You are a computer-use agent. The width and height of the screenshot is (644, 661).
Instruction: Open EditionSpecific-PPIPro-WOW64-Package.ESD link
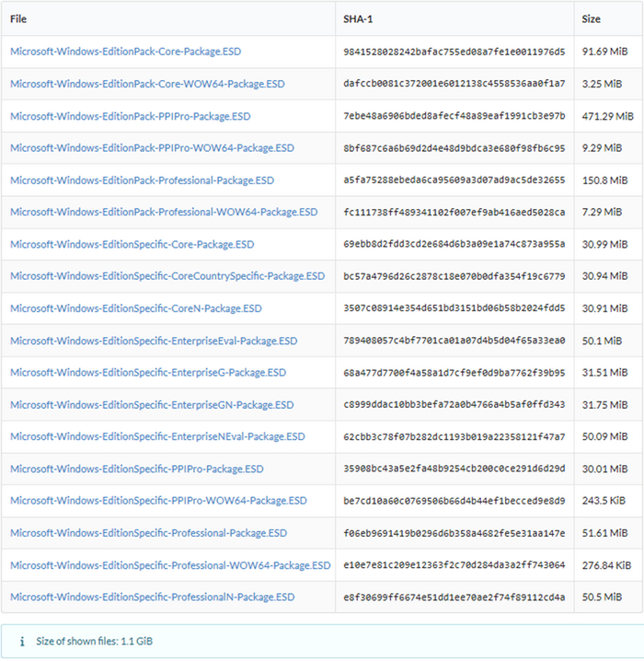point(159,501)
